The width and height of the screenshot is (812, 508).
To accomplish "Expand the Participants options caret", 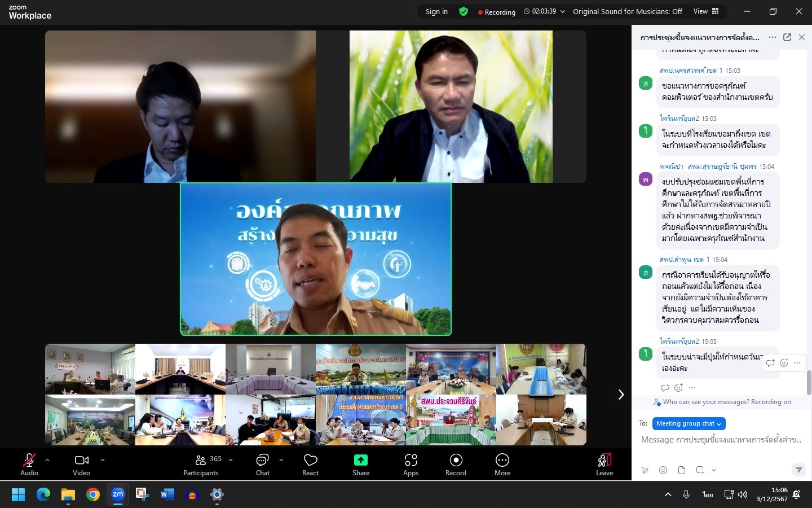I will coord(231,460).
